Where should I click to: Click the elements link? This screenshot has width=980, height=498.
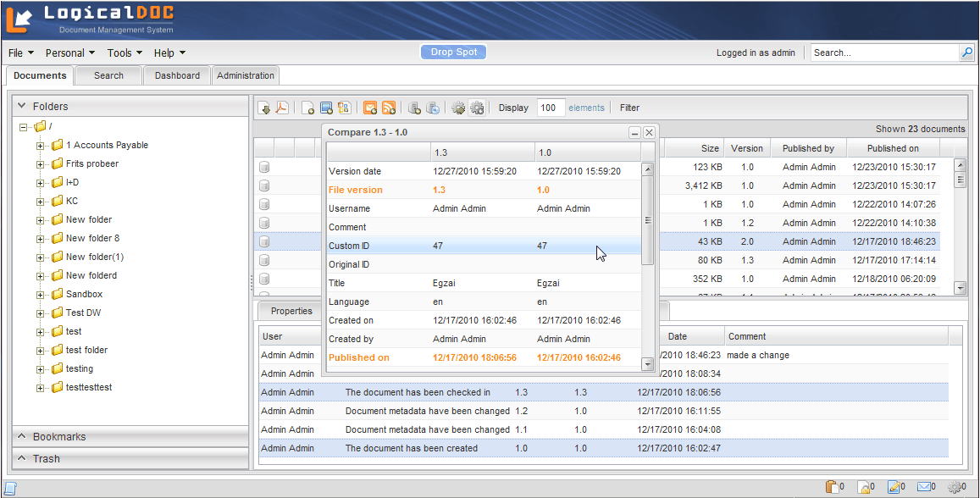click(x=586, y=108)
